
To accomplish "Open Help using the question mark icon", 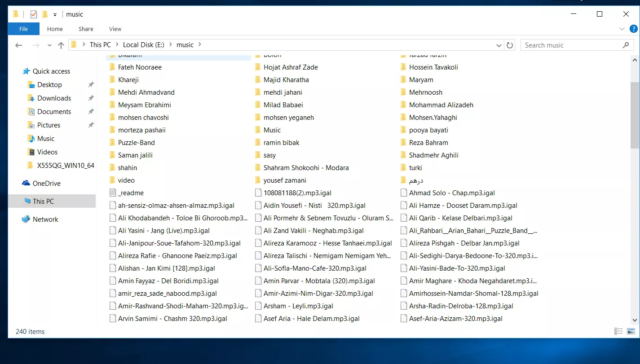I will tap(633, 29).
